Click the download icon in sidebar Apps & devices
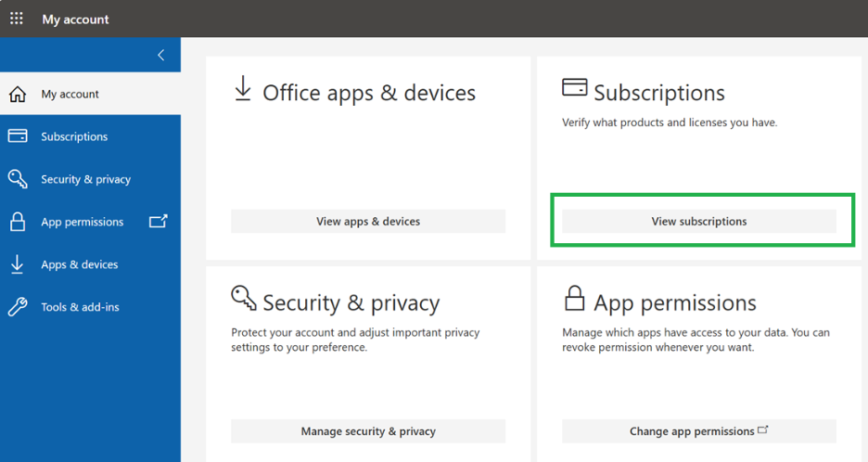 (x=18, y=264)
